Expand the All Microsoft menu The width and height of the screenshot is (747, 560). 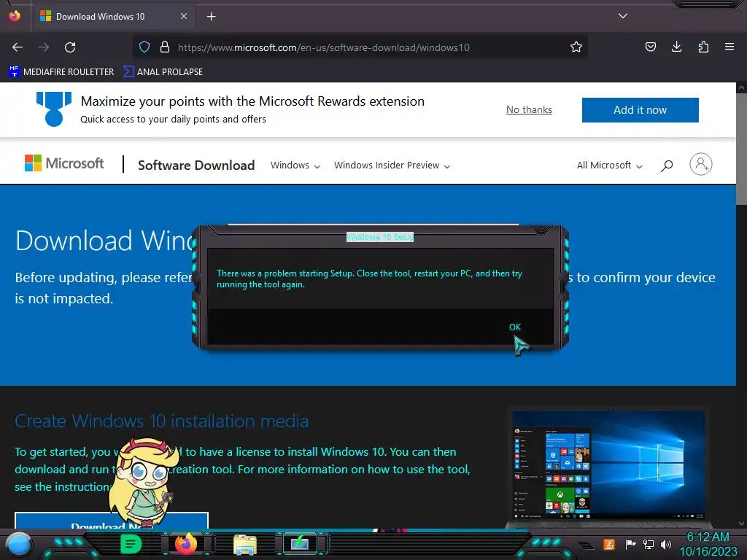pyautogui.click(x=610, y=166)
